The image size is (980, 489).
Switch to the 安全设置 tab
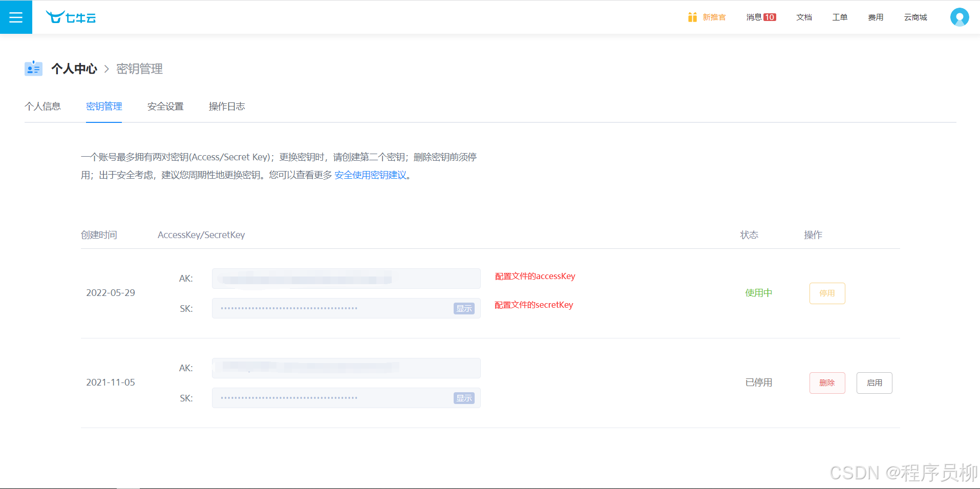pos(165,106)
